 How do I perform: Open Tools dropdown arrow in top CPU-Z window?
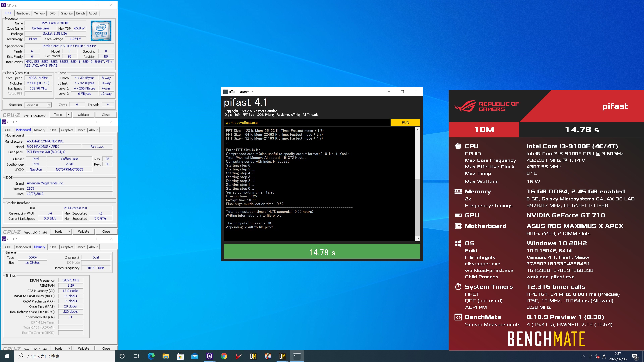coord(68,115)
